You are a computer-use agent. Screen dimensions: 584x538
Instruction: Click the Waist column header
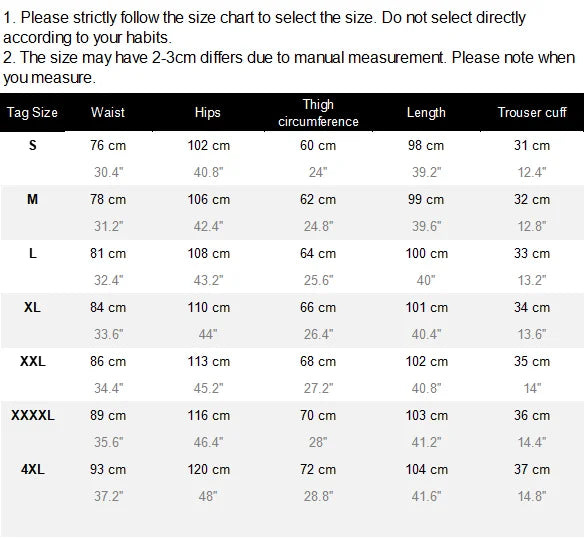pos(108,113)
